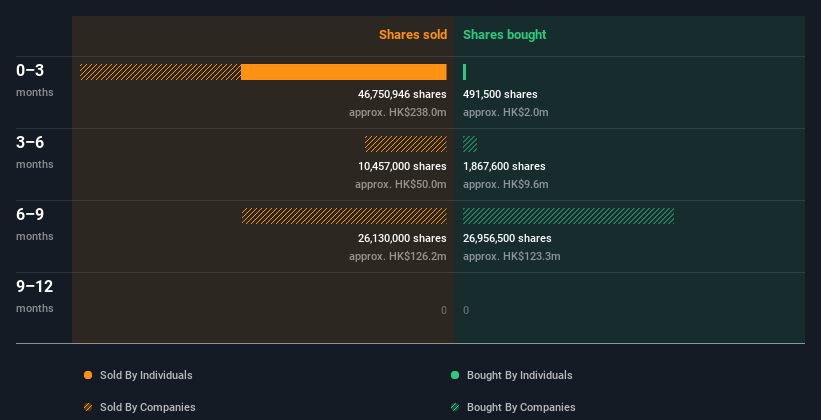The width and height of the screenshot is (821, 420).
Task: Click the hatched green 3–6 months bought bar
Action: pos(470,144)
